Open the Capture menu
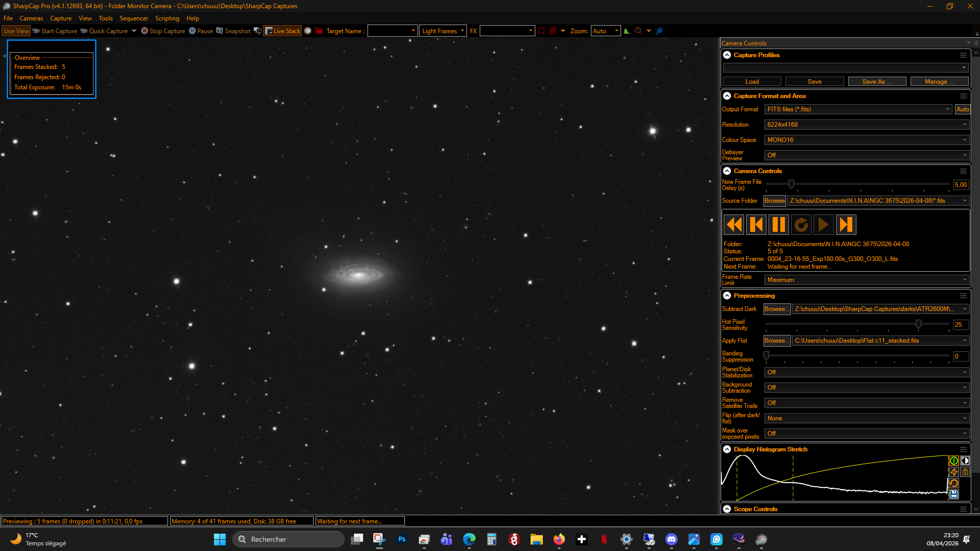The height and width of the screenshot is (551, 980). (x=61, y=18)
